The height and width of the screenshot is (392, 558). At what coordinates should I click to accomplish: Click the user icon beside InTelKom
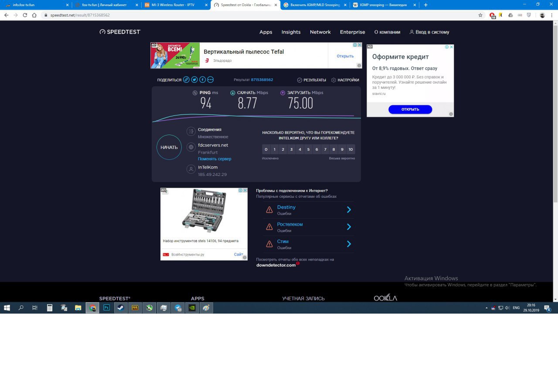[191, 169]
